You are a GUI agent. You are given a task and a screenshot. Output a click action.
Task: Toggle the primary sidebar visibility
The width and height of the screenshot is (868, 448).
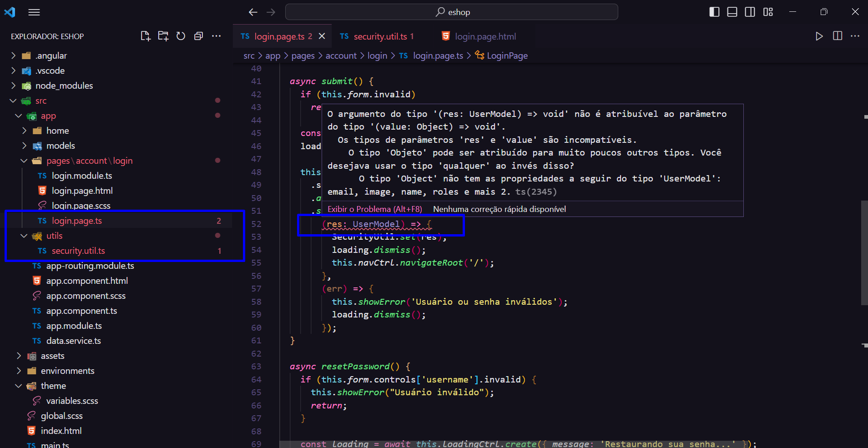click(714, 12)
